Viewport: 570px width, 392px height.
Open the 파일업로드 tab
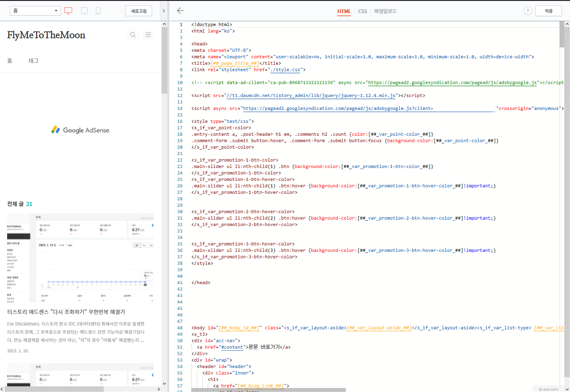tap(386, 11)
